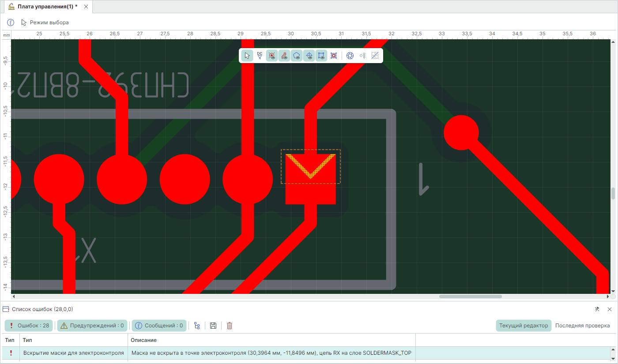Close the error list panel
Viewport: 618px width, 364px height.
[610, 309]
